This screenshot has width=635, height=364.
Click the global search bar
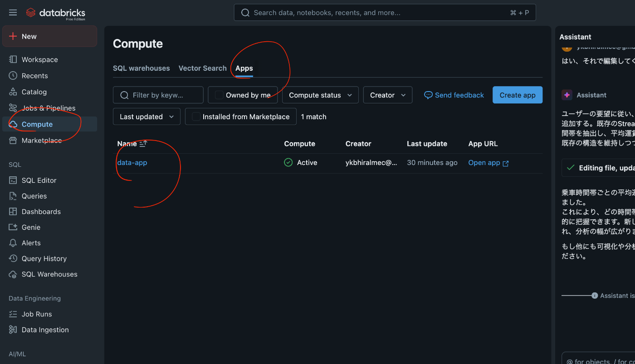385,13
